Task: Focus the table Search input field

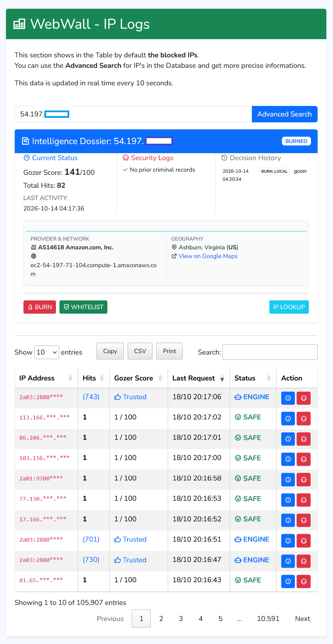Action: (x=270, y=352)
